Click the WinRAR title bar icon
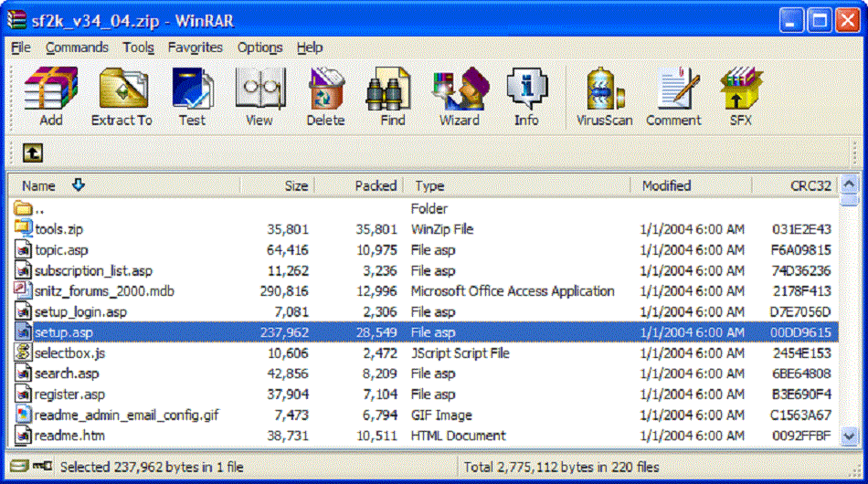 16,20
